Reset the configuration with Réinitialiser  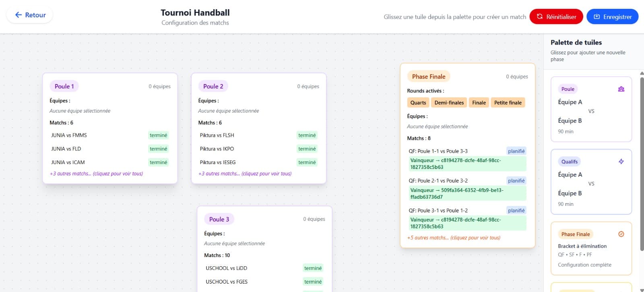pyautogui.click(x=556, y=16)
